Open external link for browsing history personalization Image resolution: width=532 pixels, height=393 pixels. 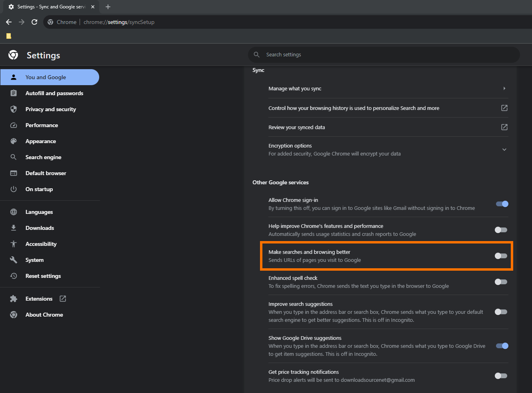tap(504, 108)
